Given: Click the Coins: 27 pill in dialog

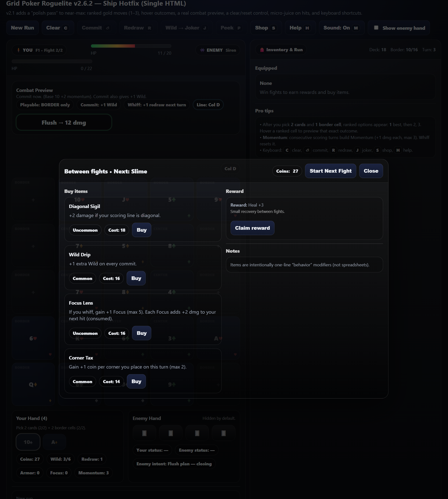Looking at the screenshot, I should 287,171.
